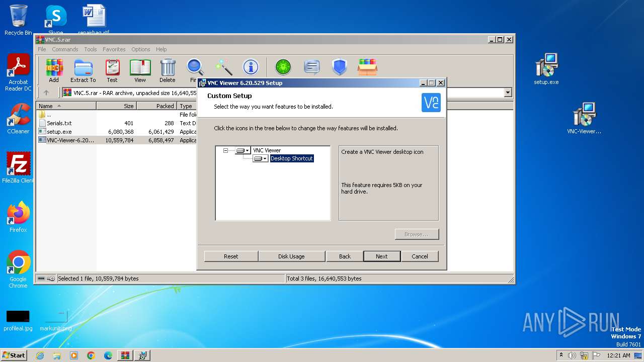Click the Back button in setup
Image resolution: width=644 pixels, height=362 pixels.
point(345,256)
